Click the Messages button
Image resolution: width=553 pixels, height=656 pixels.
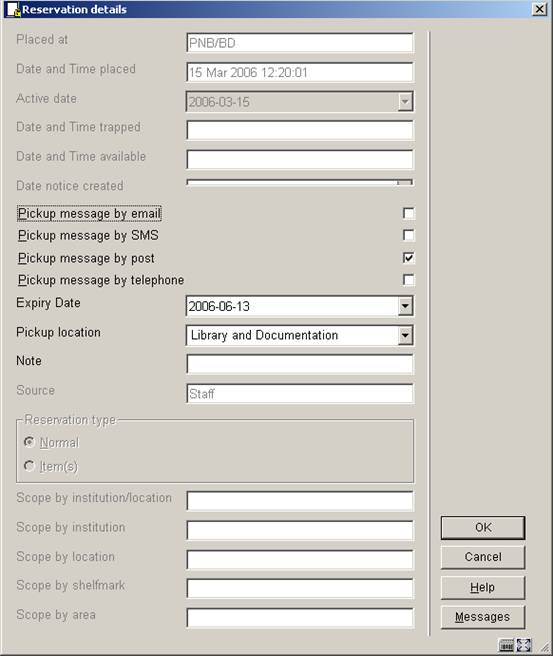tap(483, 617)
